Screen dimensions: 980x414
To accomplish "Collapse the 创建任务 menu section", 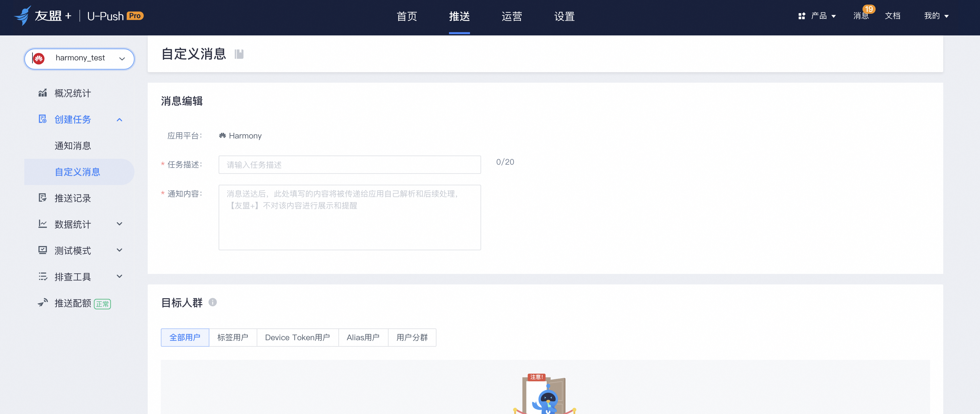I will (119, 120).
